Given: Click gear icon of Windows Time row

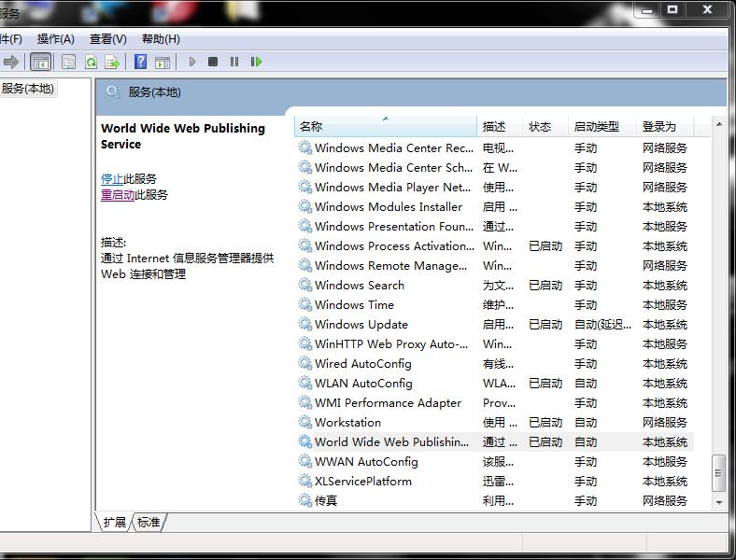Looking at the screenshot, I should click(x=305, y=304).
